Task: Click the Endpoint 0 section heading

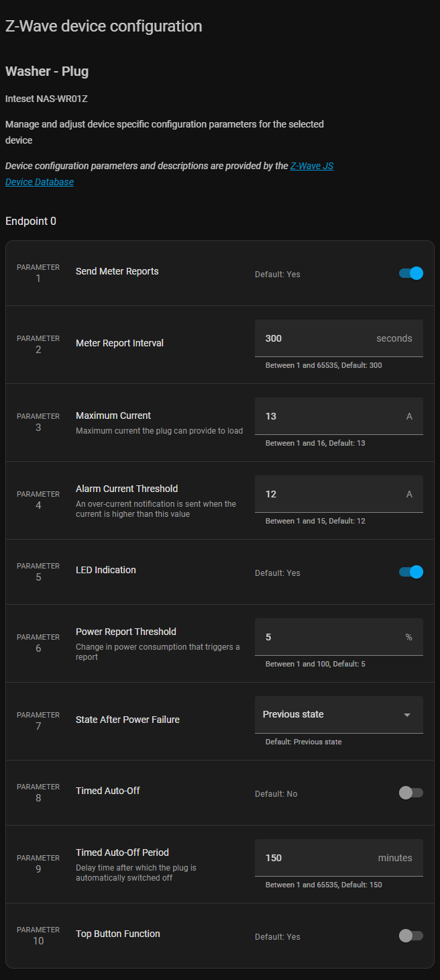Action: tap(31, 221)
